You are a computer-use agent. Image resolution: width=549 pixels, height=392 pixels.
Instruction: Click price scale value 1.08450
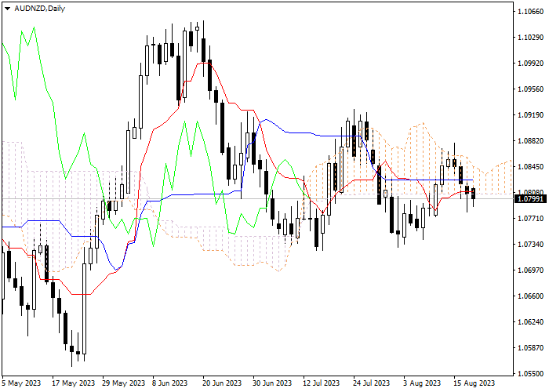coord(531,166)
